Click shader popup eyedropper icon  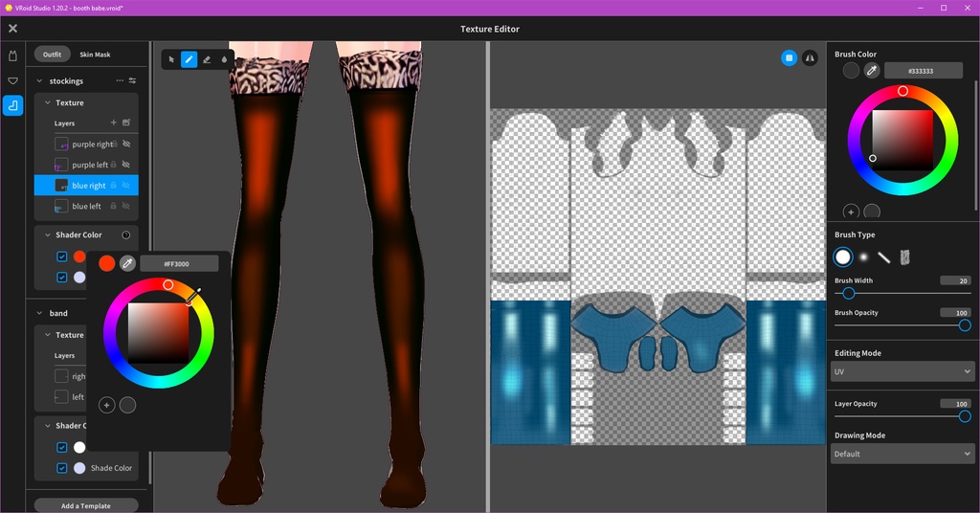pos(127,264)
